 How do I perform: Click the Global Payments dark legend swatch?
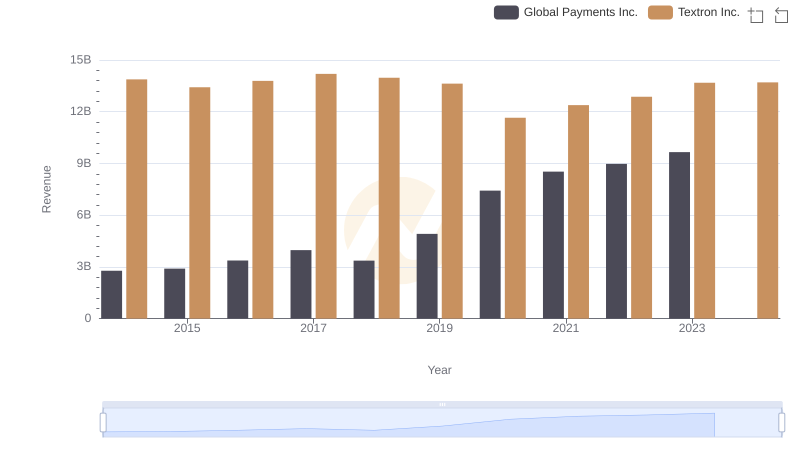(506, 12)
